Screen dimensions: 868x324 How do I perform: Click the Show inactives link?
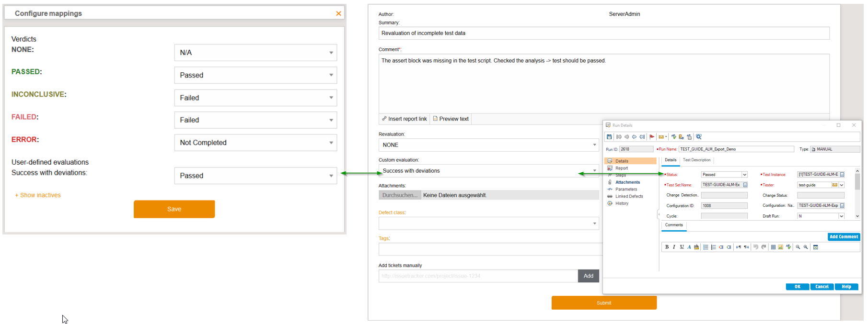pyautogui.click(x=38, y=195)
